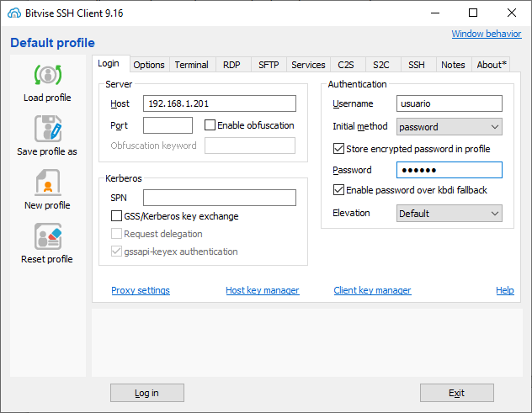532x413 pixels.
Task: Click the Password input field
Action: pos(450,170)
